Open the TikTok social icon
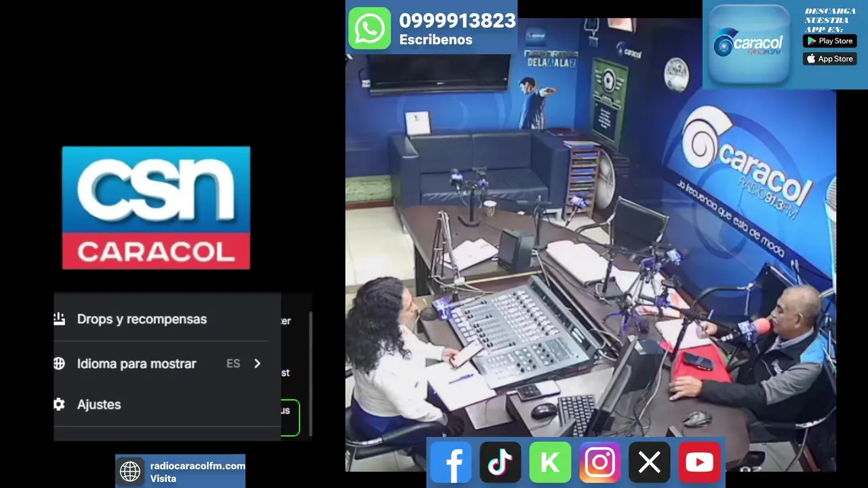The image size is (868, 488). (500, 463)
